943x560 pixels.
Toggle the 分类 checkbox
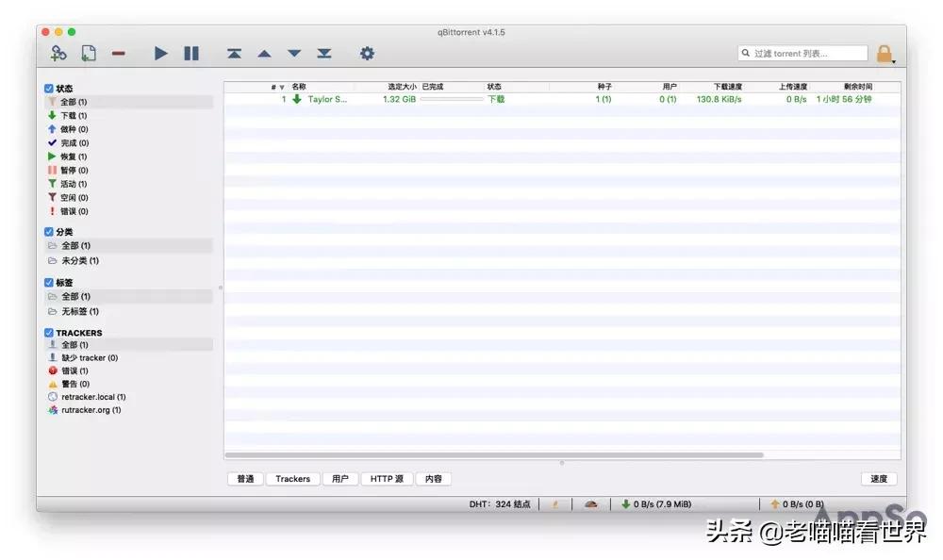pyautogui.click(x=49, y=232)
